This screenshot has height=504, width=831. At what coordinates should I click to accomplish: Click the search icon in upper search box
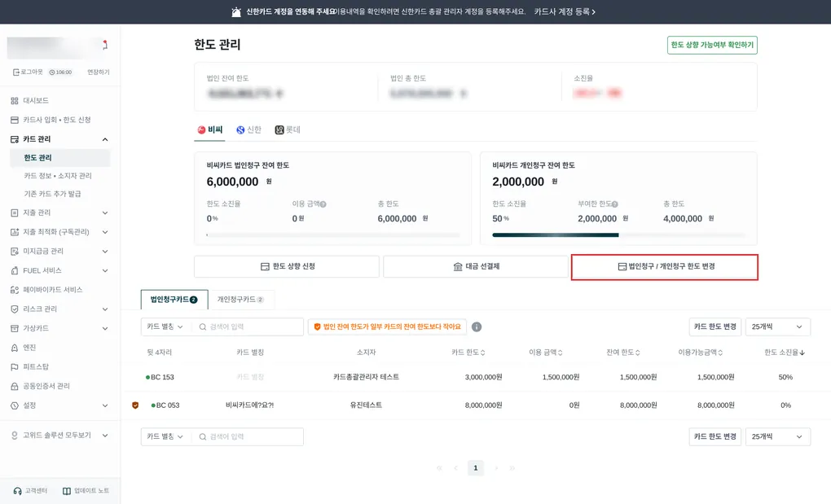[202, 327]
